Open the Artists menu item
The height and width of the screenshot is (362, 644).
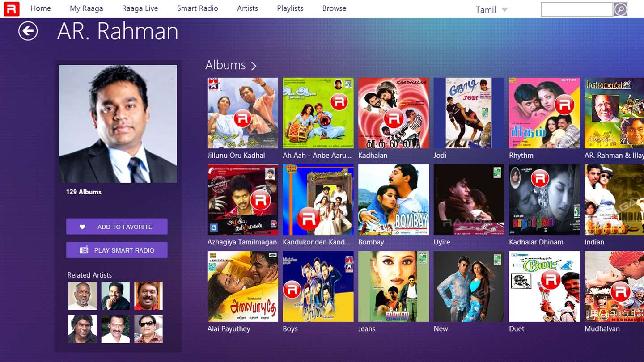pyautogui.click(x=248, y=8)
